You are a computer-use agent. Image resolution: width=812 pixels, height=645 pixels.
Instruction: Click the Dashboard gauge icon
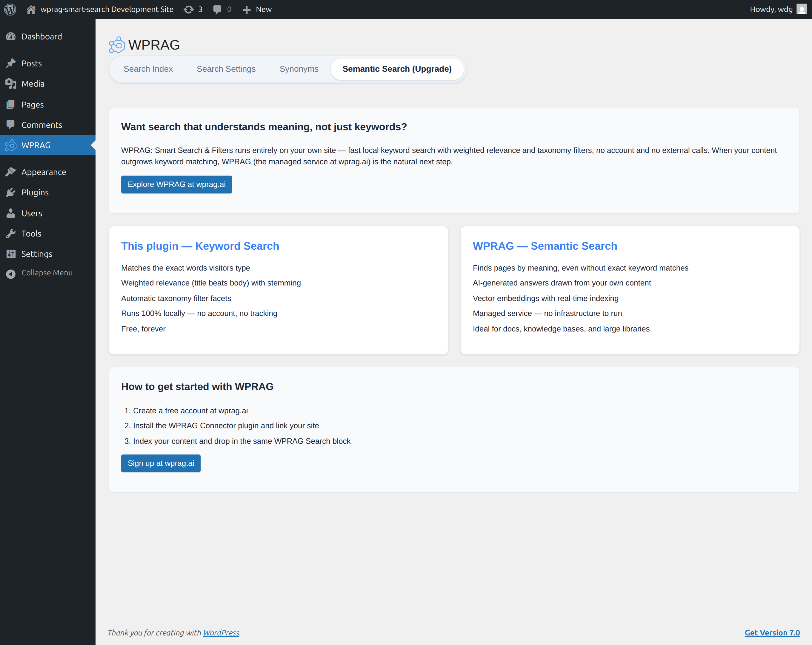tap(11, 36)
